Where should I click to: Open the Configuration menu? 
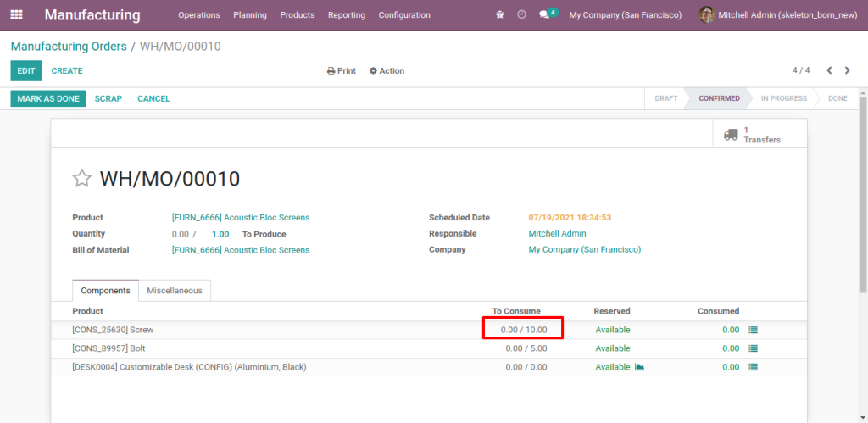404,15
